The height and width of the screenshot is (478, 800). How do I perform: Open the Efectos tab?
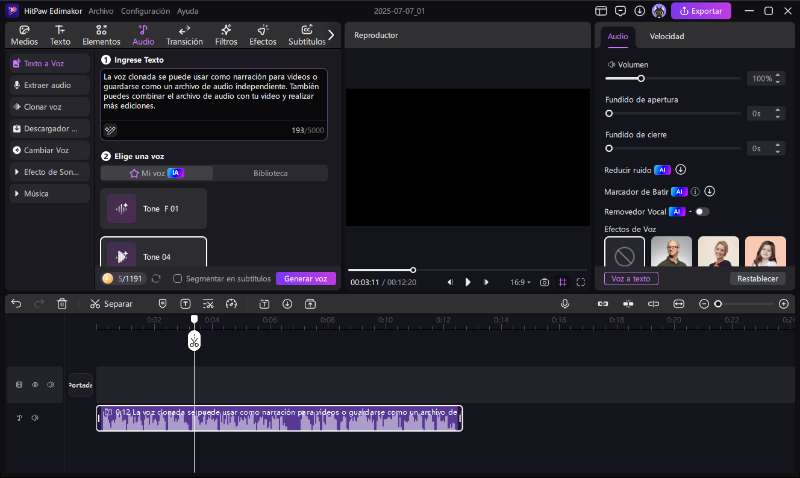pyautogui.click(x=263, y=35)
